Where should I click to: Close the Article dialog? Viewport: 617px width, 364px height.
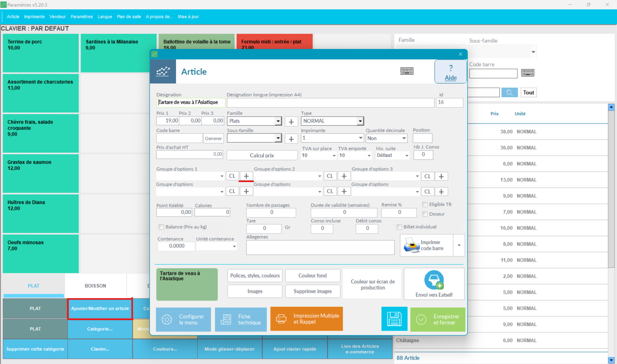(460, 54)
